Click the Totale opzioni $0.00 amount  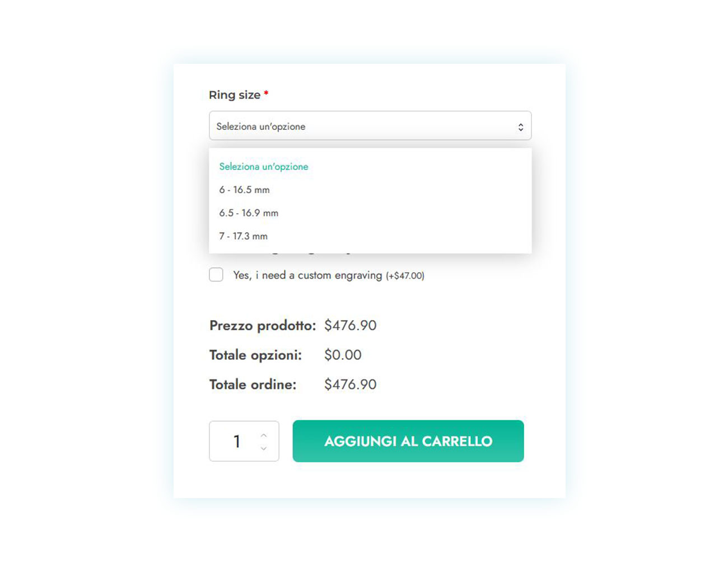tap(343, 355)
